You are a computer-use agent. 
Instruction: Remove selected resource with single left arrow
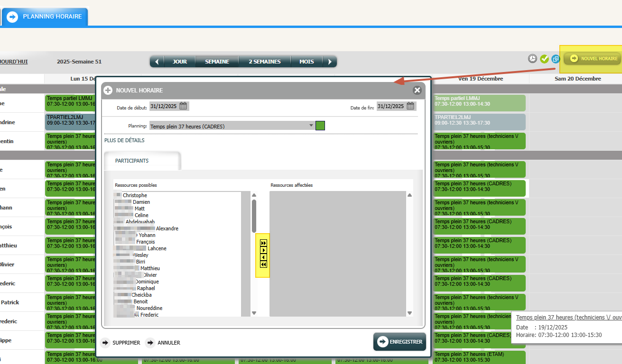tap(264, 257)
